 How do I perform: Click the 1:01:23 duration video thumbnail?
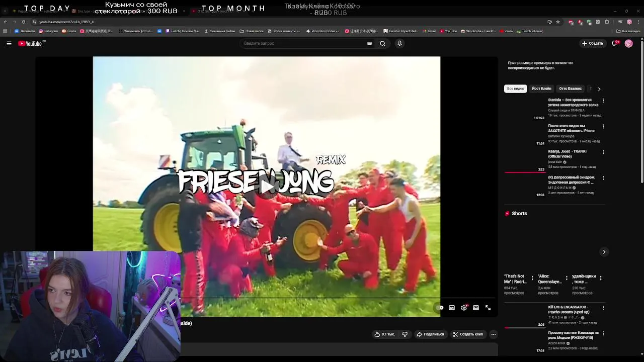(525, 109)
